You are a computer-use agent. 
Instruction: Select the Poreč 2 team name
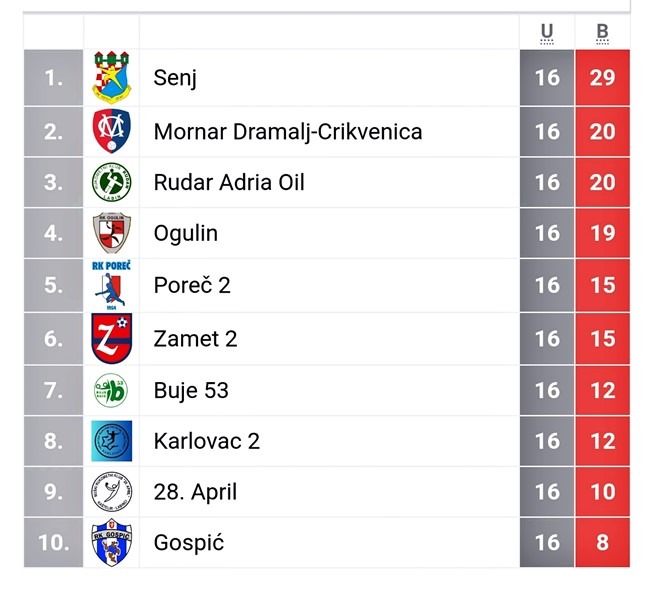pyautogui.click(x=192, y=285)
